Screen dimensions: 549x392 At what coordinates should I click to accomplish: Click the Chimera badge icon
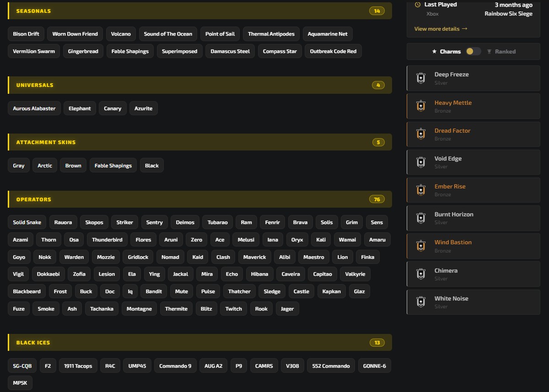pos(421,274)
